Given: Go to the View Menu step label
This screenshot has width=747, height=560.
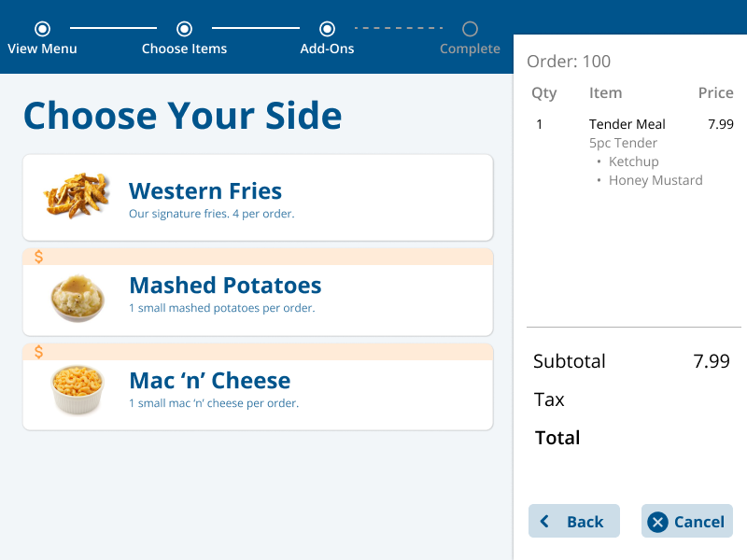Looking at the screenshot, I should pos(42,49).
